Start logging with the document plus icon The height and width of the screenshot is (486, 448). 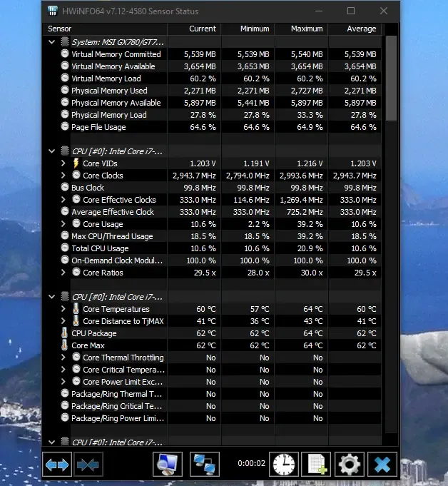[x=316, y=464]
